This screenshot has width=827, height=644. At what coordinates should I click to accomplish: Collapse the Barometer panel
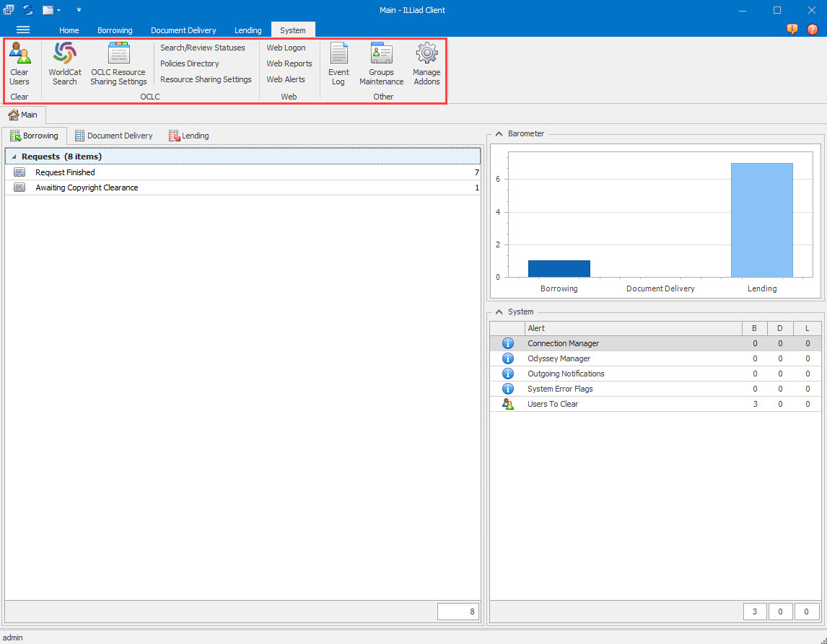[x=499, y=133]
